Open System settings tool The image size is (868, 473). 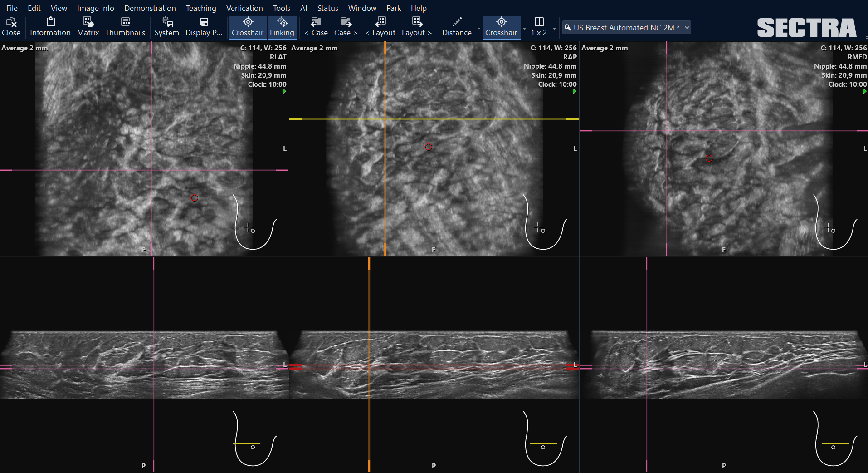[x=166, y=27]
